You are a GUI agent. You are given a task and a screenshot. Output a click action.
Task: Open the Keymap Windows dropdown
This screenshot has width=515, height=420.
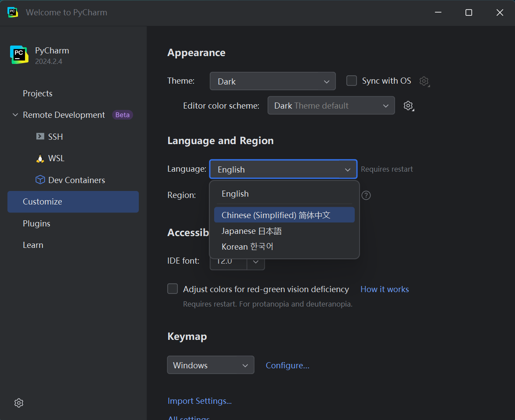point(211,365)
